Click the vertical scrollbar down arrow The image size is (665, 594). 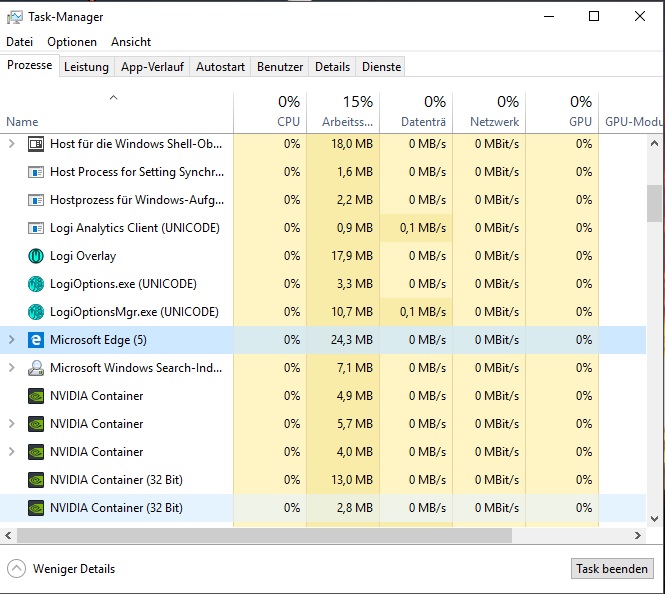(654, 519)
